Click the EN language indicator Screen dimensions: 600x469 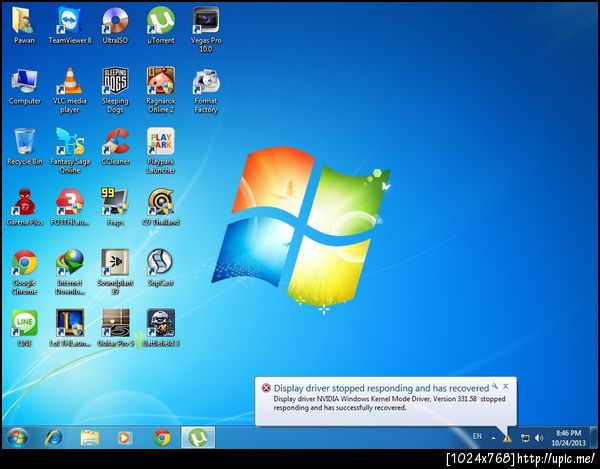coord(477,436)
